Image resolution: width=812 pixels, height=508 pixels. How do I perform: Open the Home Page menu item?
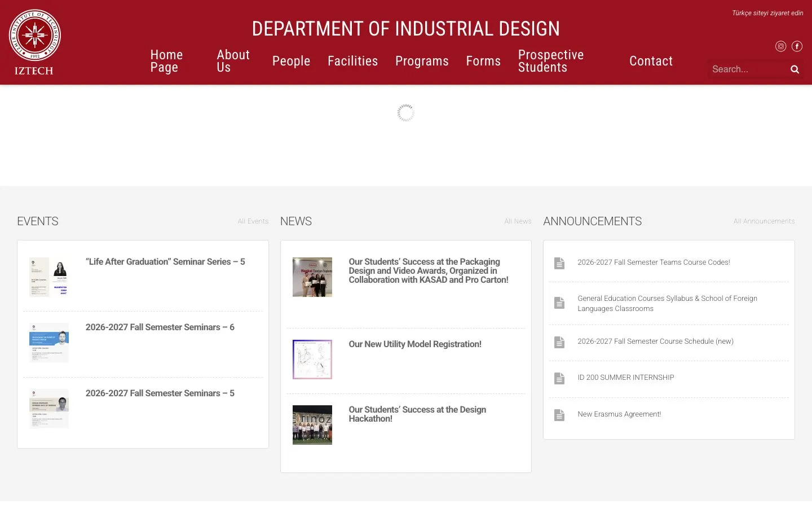click(166, 61)
